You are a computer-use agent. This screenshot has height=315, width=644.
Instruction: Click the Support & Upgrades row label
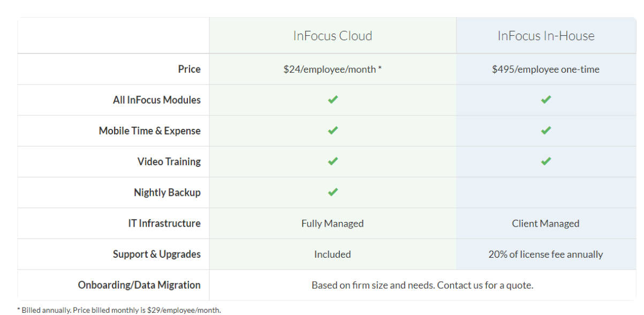click(x=156, y=255)
